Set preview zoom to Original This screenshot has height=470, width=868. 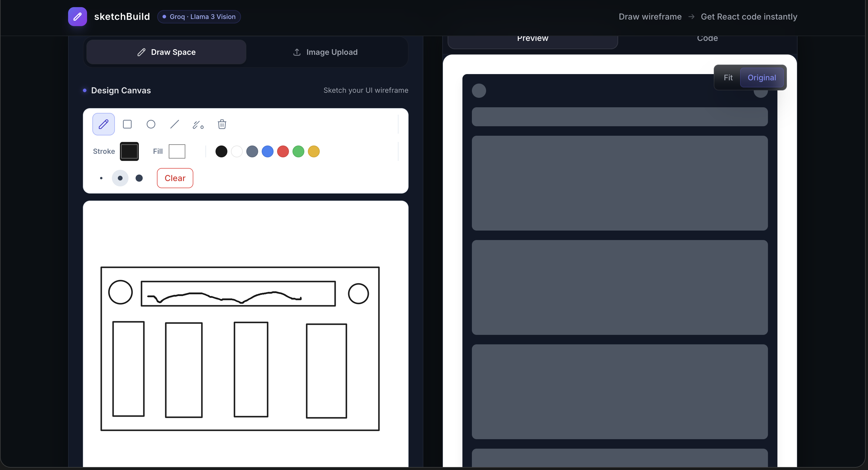point(761,78)
